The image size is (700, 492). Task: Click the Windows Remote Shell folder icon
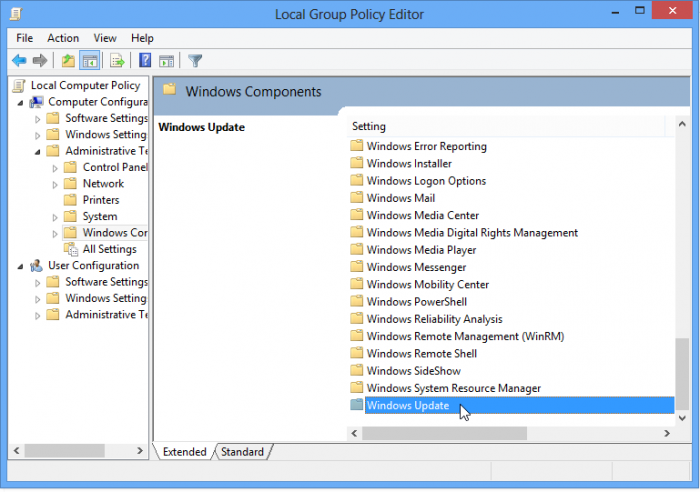coord(356,353)
